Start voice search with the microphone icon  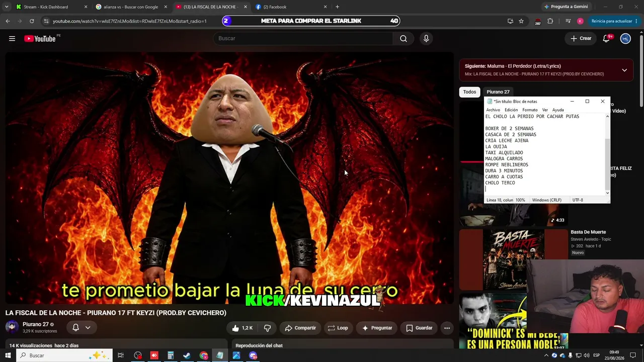426,39
